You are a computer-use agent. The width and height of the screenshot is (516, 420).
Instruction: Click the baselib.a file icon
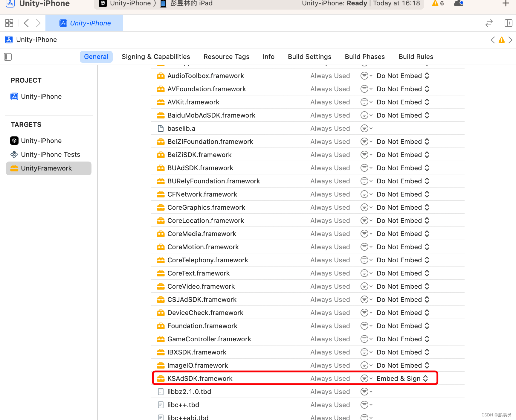pyautogui.click(x=161, y=128)
